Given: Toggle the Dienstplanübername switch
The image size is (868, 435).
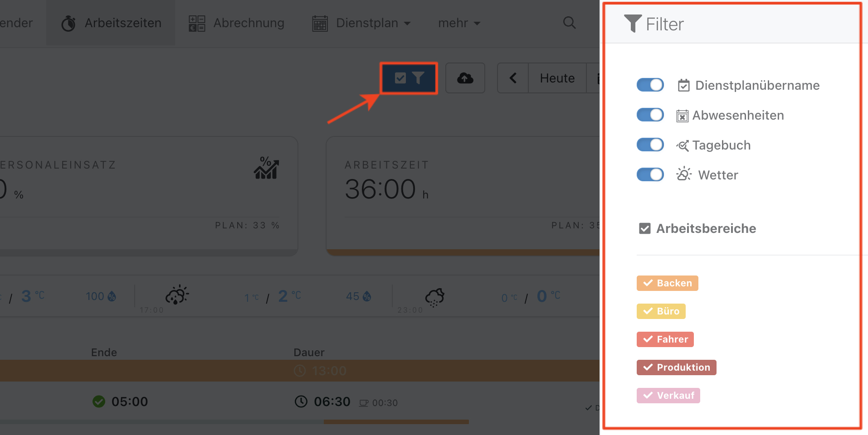Looking at the screenshot, I should pos(650,85).
